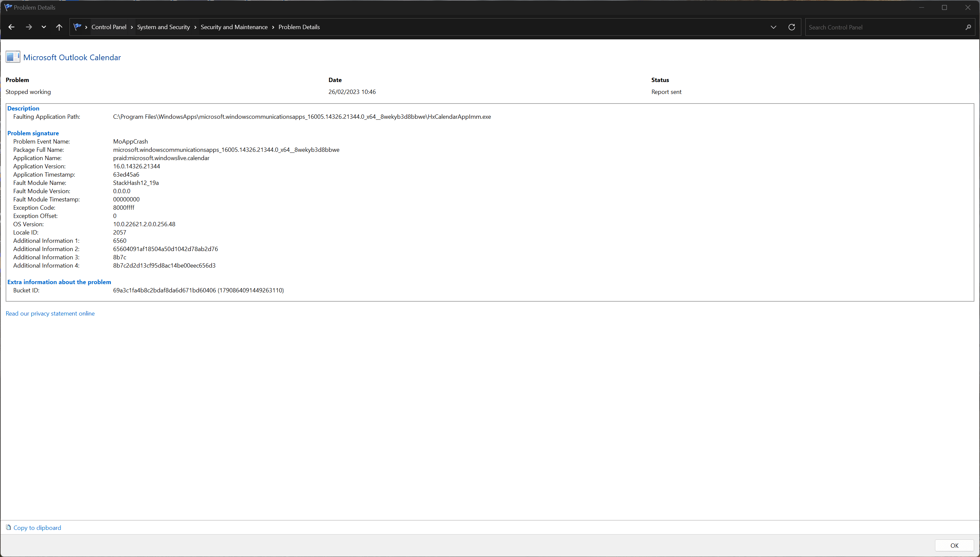Expand chevron after Control Panel breadcrumb
The height and width of the screenshot is (557, 980).
[x=132, y=27]
